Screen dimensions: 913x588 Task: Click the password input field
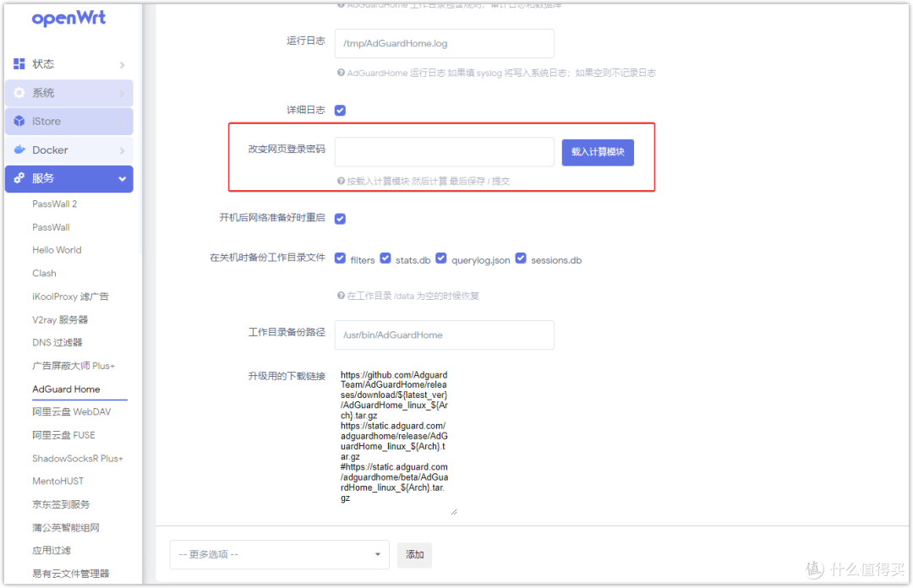[444, 152]
